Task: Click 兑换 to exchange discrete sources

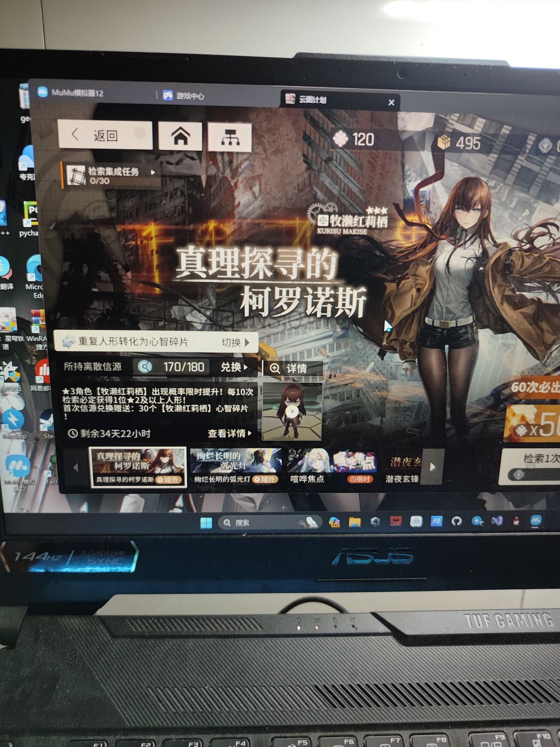Action: (234, 367)
